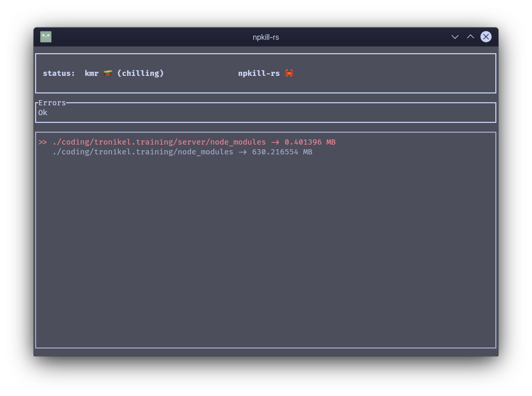The image size is (532, 396).
Task: Click the 630.216554 MB size value
Action: [x=282, y=152]
